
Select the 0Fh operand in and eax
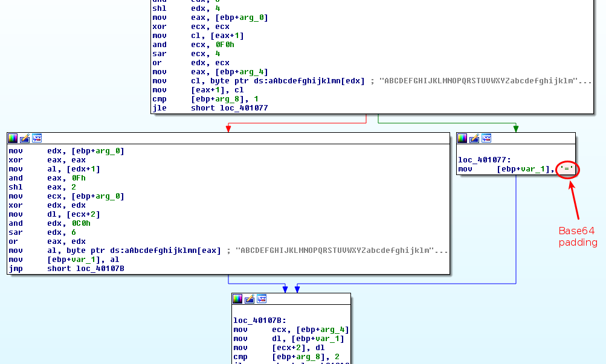click(79, 178)
